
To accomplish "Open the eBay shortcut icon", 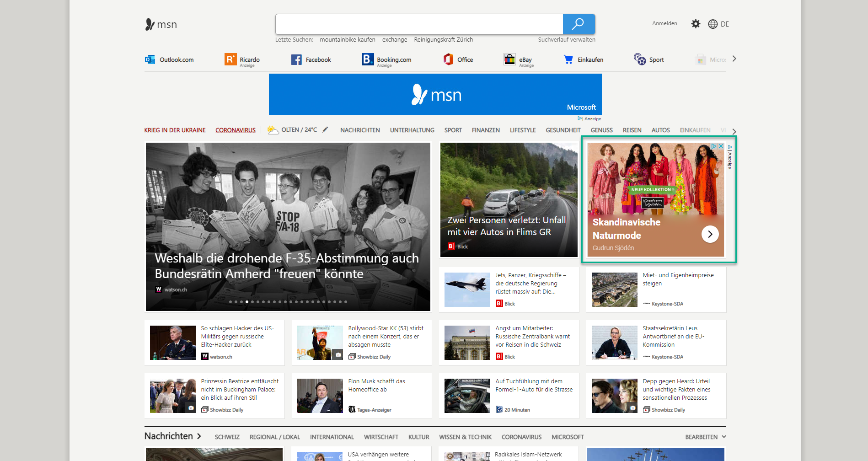I will point(509,59).
